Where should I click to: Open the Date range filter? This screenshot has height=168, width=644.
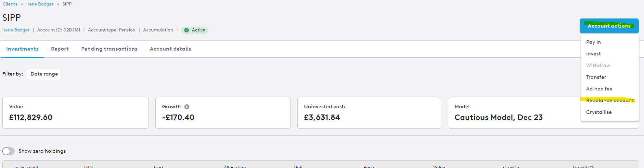coord(44,74)
